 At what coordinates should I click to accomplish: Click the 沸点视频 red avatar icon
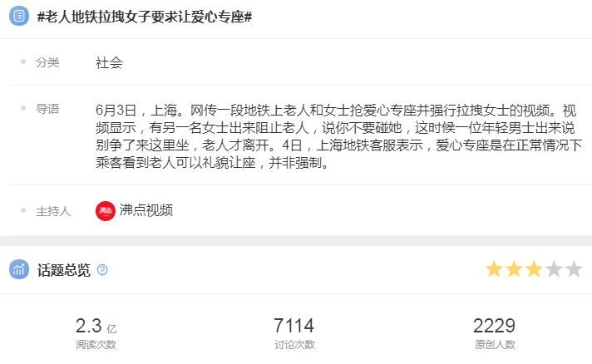pyautogui.click(x=106, y=210)
